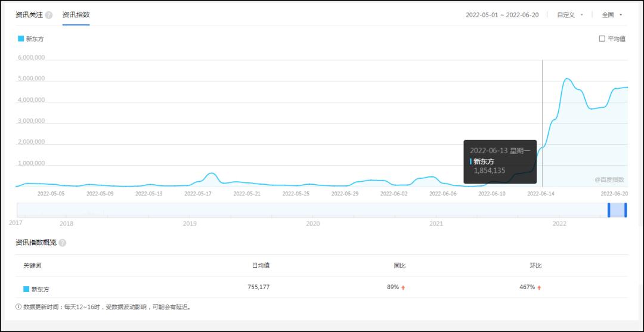Click the 同比 column header

tap(400, 265)
